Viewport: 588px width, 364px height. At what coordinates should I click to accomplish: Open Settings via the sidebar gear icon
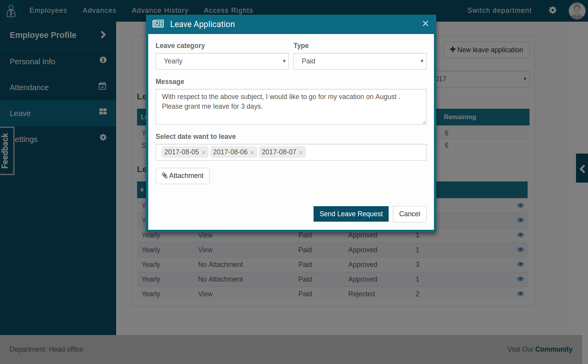(x=103, y=137)
